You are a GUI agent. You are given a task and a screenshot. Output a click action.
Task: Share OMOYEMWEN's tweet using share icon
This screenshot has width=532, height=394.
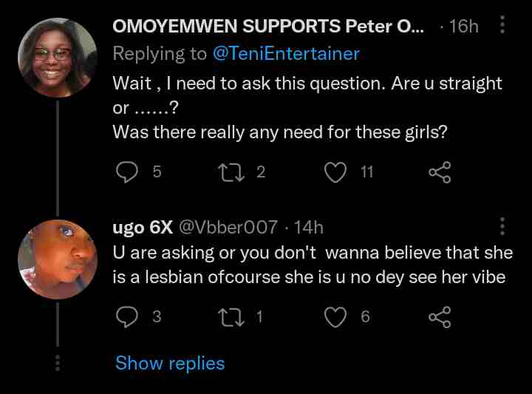tap(439, 171)
